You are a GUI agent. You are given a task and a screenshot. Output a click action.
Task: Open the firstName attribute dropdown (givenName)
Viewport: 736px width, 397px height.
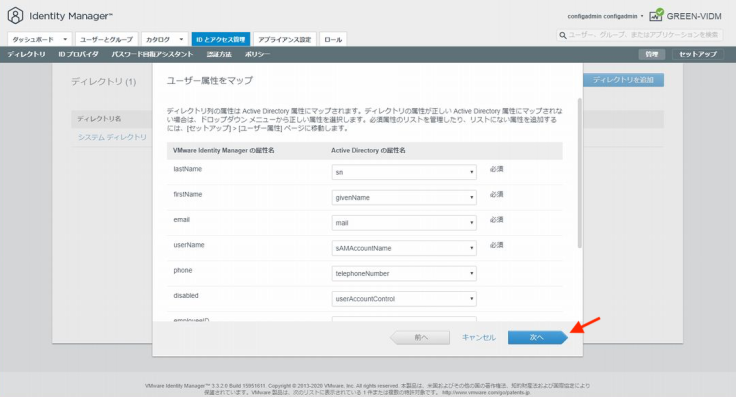[404, 198]
